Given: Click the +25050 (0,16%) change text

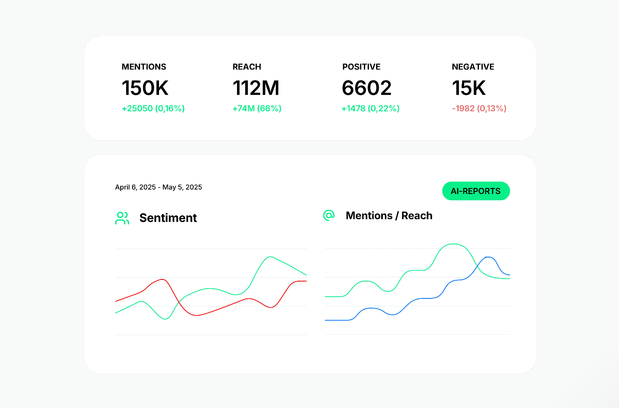Looking at the screenshot, I should (153, 108).
